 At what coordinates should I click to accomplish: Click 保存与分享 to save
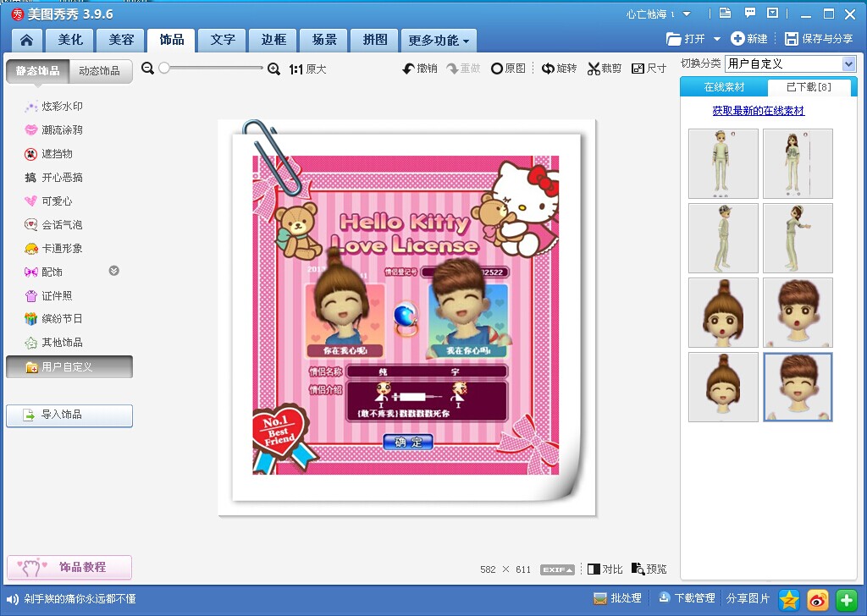tap(819, 39)
